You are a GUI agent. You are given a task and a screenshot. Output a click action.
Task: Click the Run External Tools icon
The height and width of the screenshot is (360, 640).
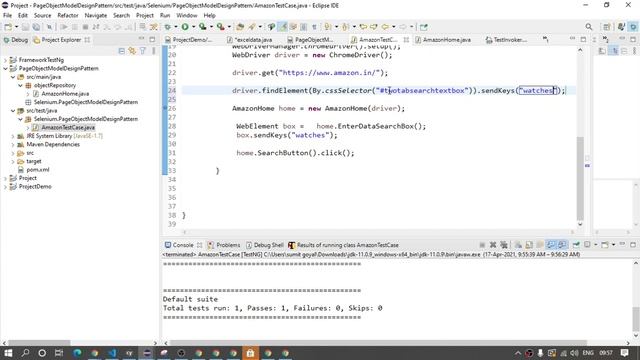pyautogui.click(x=220, y=27)
